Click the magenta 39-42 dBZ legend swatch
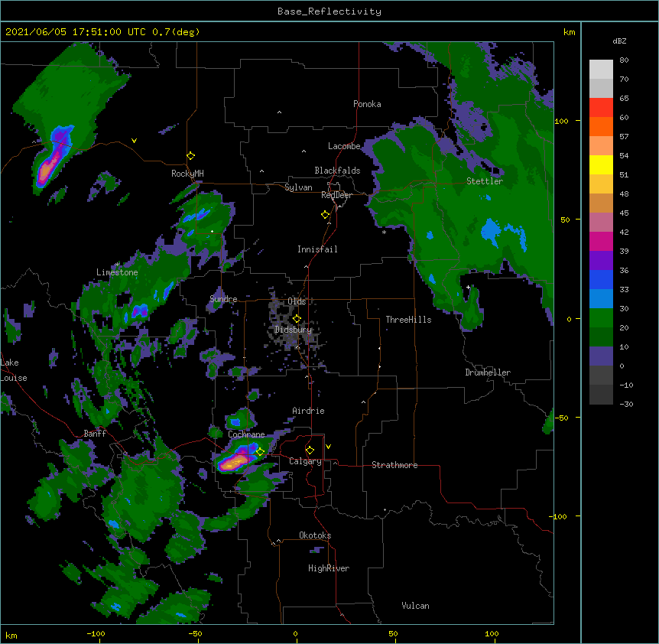 point(601,241)
